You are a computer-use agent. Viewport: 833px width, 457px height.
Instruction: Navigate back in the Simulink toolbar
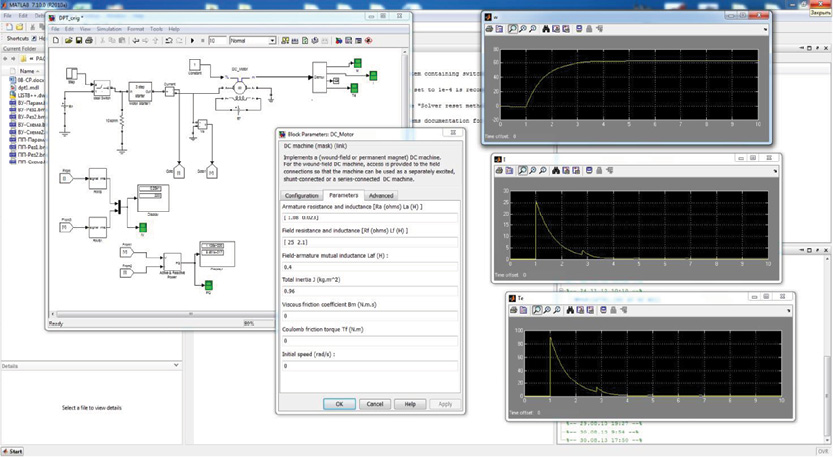coord(135,40)
